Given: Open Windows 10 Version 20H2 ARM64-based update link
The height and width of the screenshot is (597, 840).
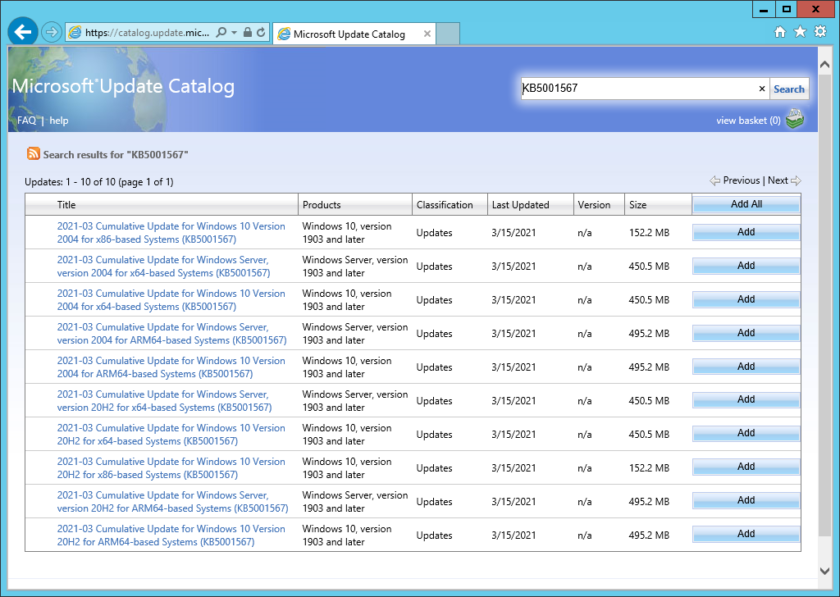Looking at the screenshot, I should pyautogui.click(x=171, y=535).
